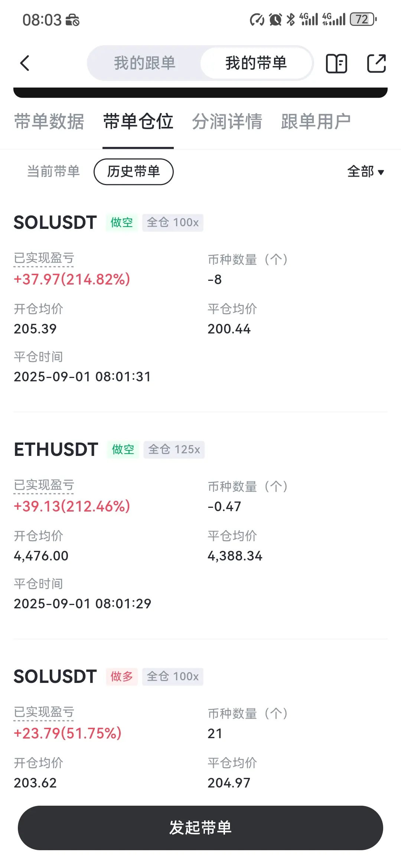The height and width of the screenshot is (868, 401).
Task: Tap the 发起带单 button
Action: (200, 828)
